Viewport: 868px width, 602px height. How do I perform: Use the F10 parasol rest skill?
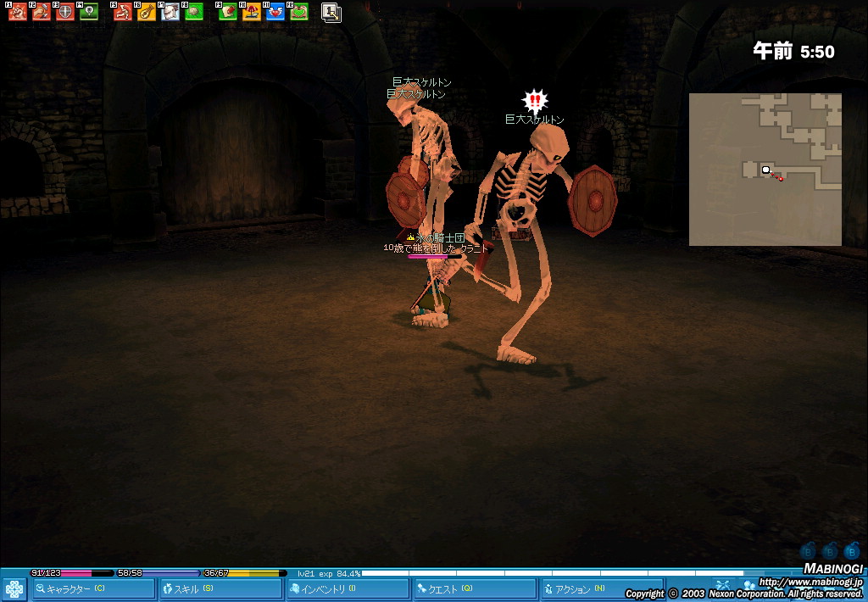coord(251,12)
